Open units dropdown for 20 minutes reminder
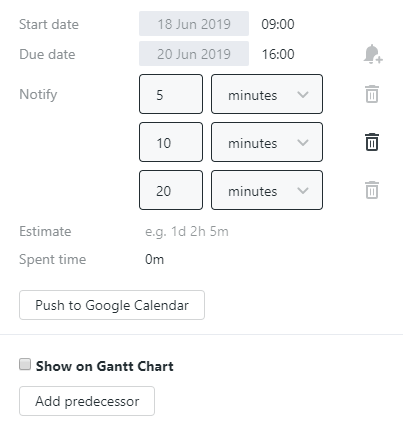 click(x=267, y=190)
